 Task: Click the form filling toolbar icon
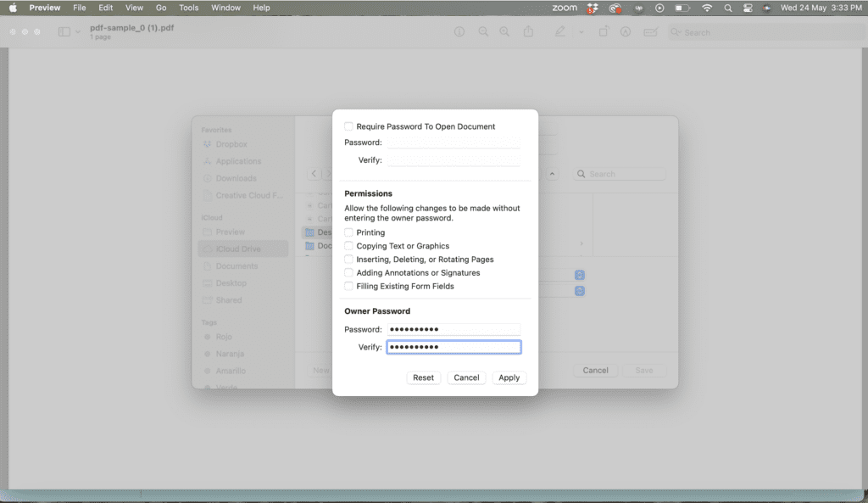649,31
